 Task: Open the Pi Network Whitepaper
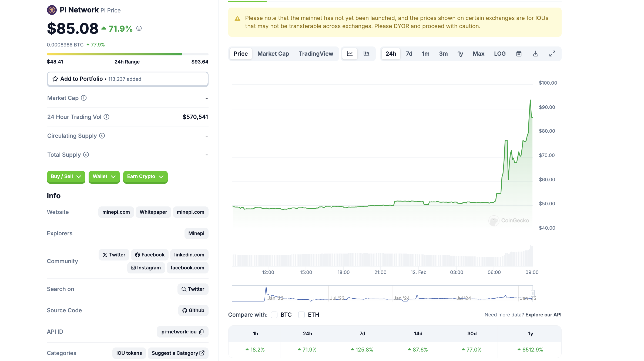[153, 212]
